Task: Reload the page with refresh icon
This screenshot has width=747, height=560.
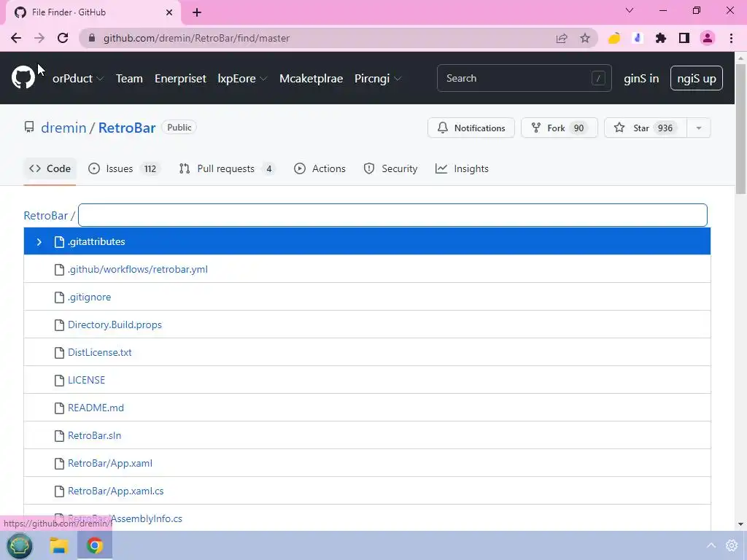Action: [63, 38]
